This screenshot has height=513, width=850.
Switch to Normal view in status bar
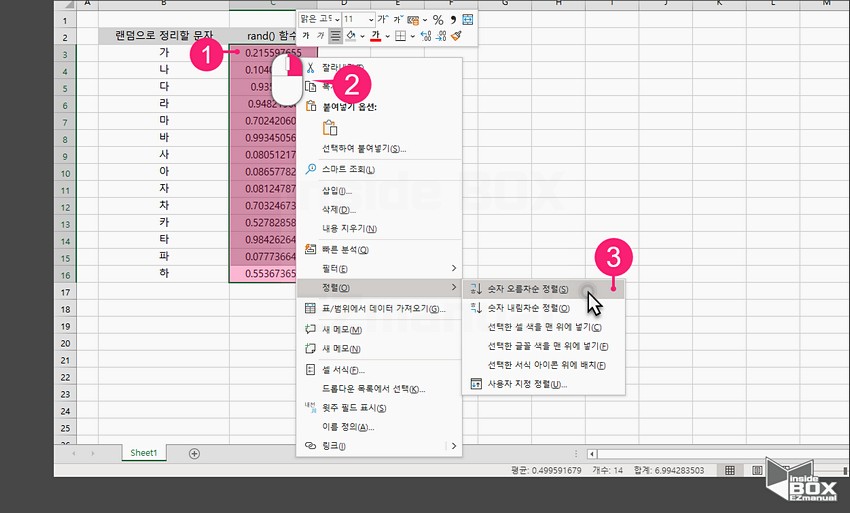tap(730, 470)
